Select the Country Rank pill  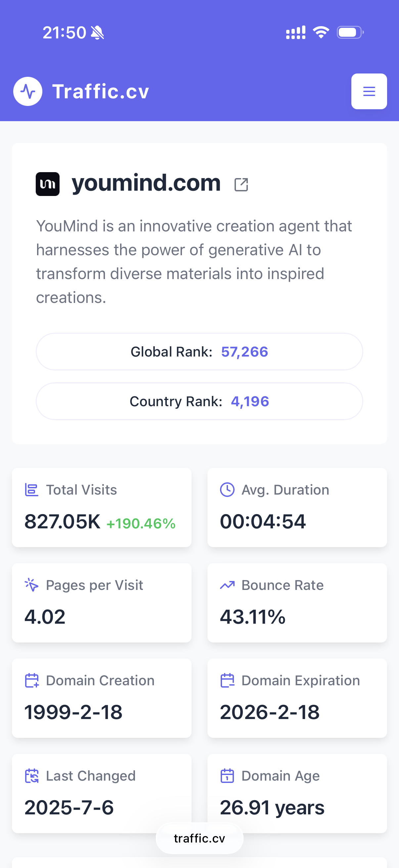click(199, 401)
